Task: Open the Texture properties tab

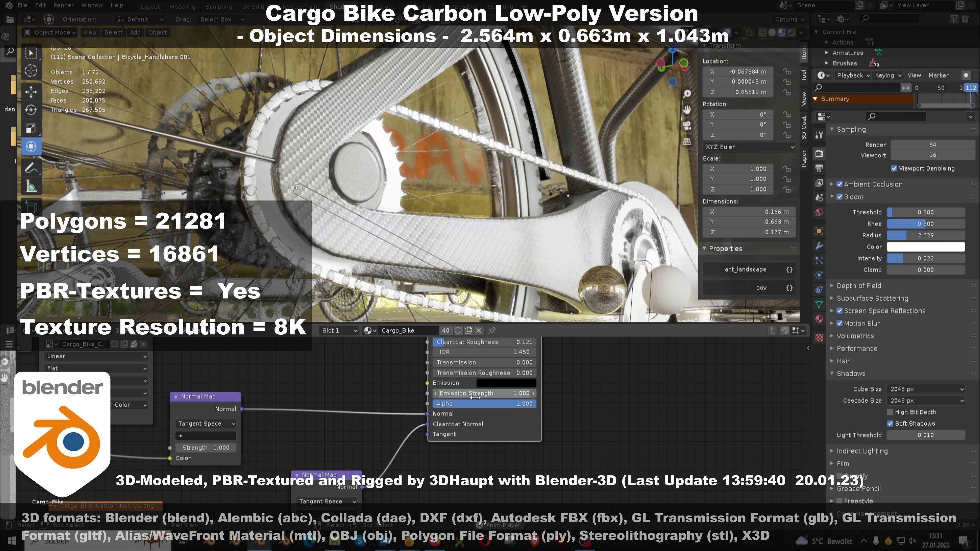Action: point(819,337)
